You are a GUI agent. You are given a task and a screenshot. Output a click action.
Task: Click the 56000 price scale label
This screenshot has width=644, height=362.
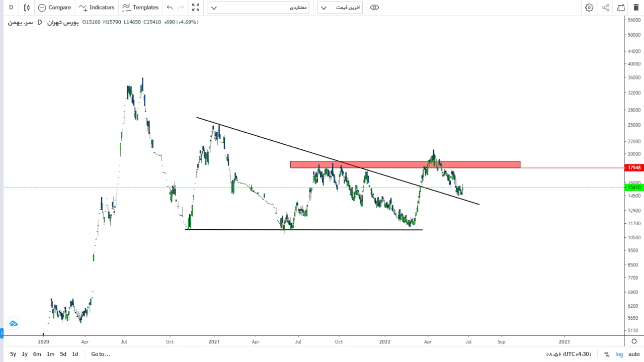[x=634, y=20]
